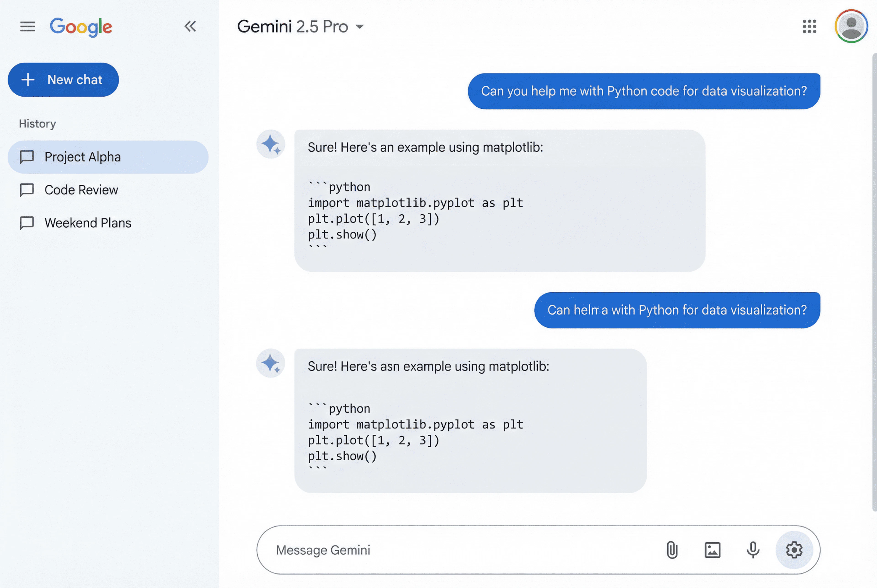
Task: Upload an image using picture icon
Action: (x=712, y=550)
